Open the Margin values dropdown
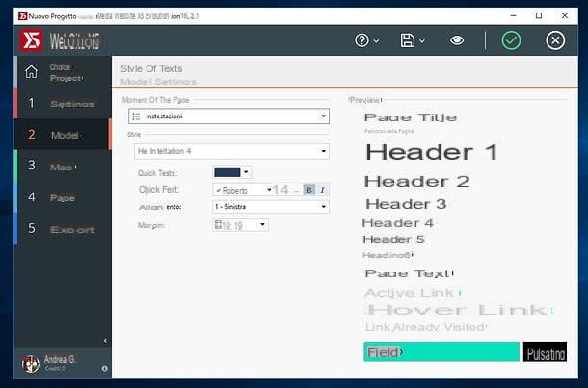 [240, 225]
